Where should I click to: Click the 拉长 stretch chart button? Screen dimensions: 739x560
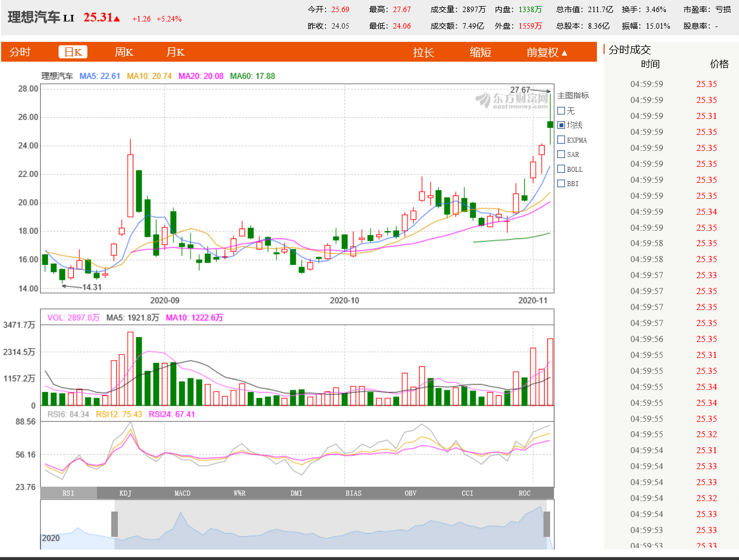(423, 52)
